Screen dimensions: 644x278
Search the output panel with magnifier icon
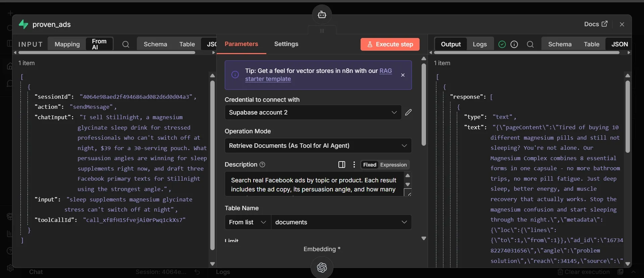530,44
